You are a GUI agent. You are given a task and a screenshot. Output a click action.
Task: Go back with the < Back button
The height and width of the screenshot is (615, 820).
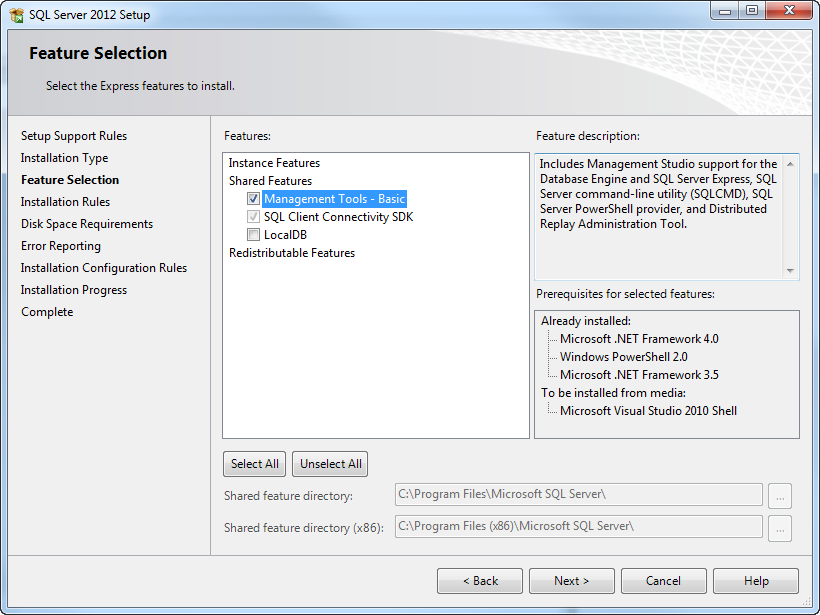pos(480,581)
